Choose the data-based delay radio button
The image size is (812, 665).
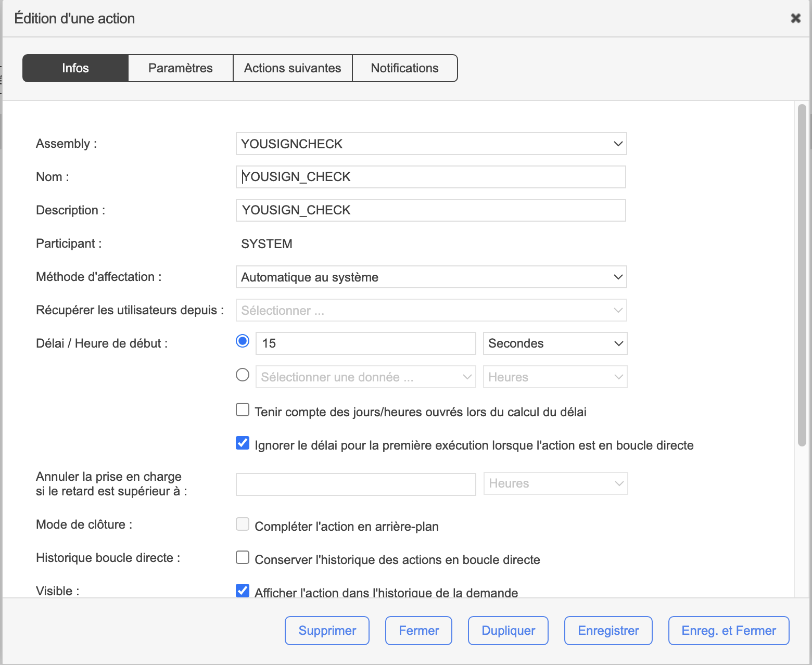click(x=243, y=375)
